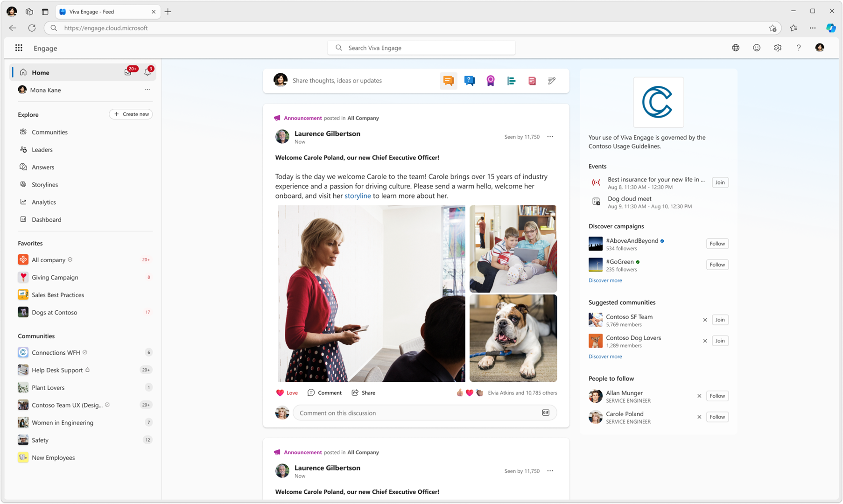Open the browser tab actions icon
Image resolution: width=843 pixels, height=504 pixels.
(45, 12)
